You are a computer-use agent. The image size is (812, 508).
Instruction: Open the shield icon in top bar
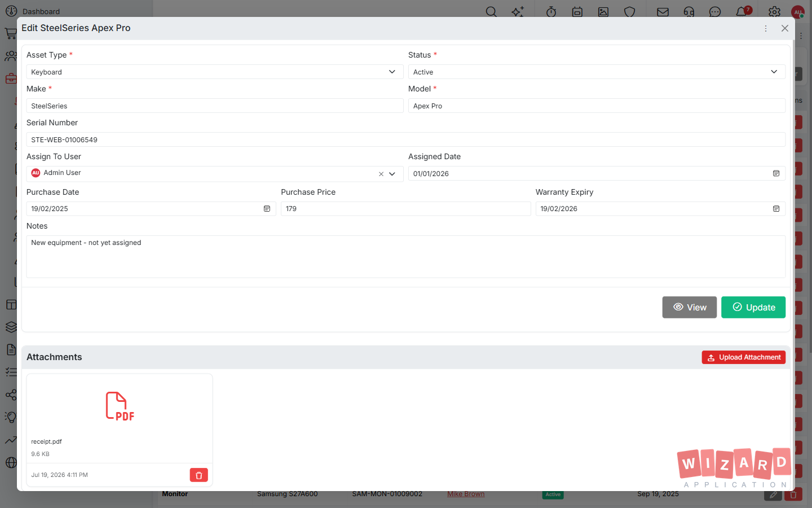pos(630,11)
